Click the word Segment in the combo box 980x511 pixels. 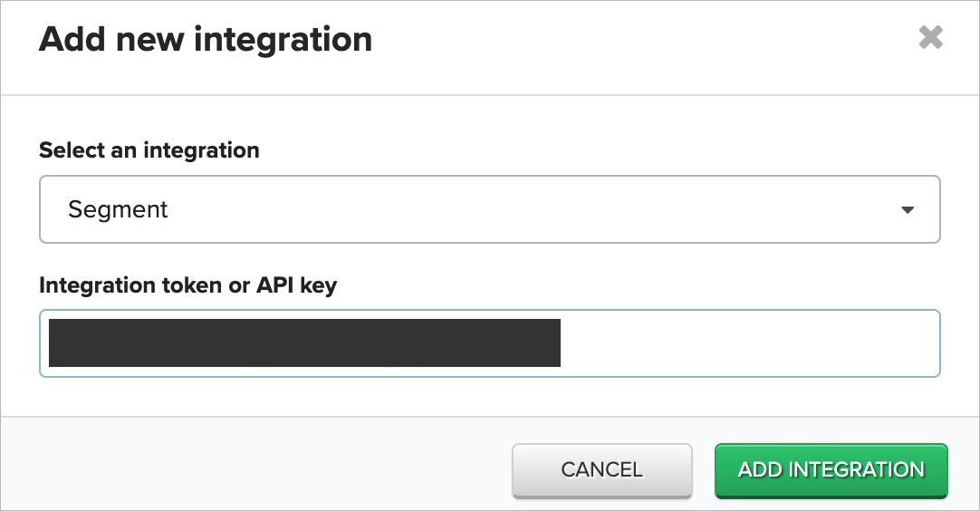(118, 210)
